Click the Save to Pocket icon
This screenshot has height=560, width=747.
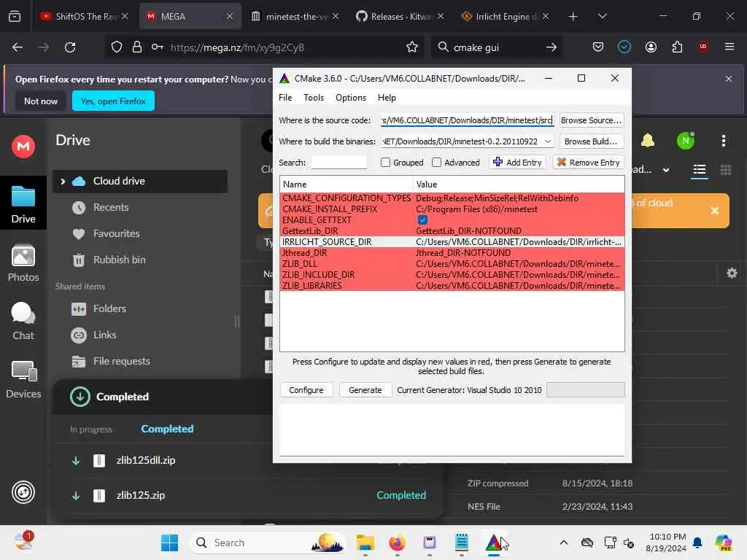[598, 47]
